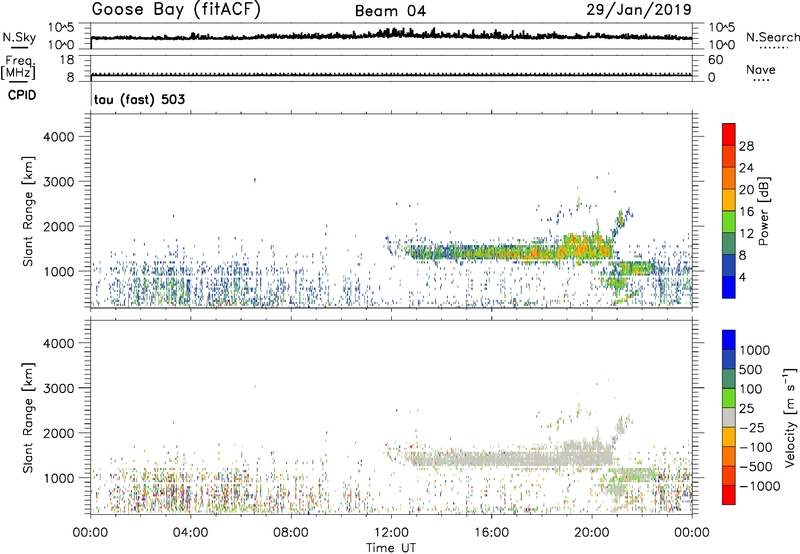Click the '28' value on the Power color bar

746,146
